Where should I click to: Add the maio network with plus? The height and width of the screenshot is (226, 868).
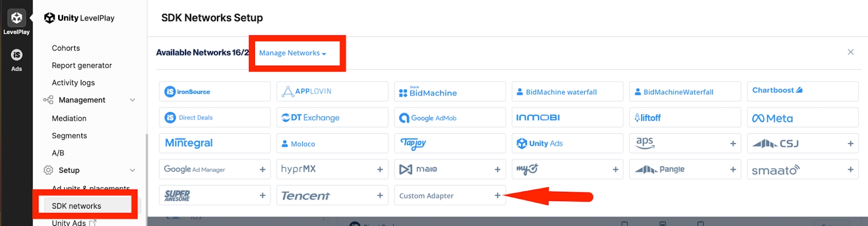(x=497, y=169)
